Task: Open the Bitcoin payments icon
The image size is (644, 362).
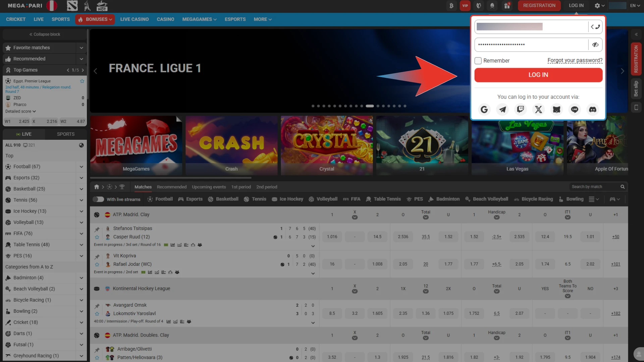Action: coord(451,6)
